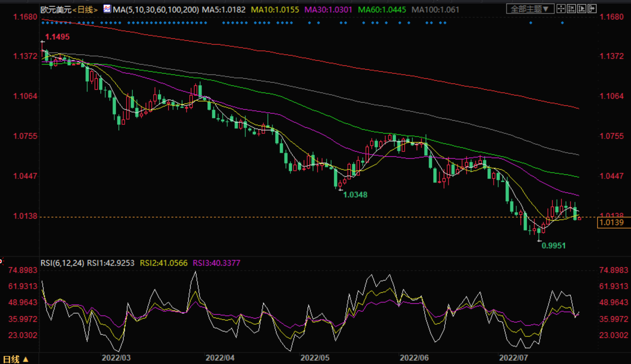
Task: Expand the 日线 period selector at bottom-left
Action: 15,359
